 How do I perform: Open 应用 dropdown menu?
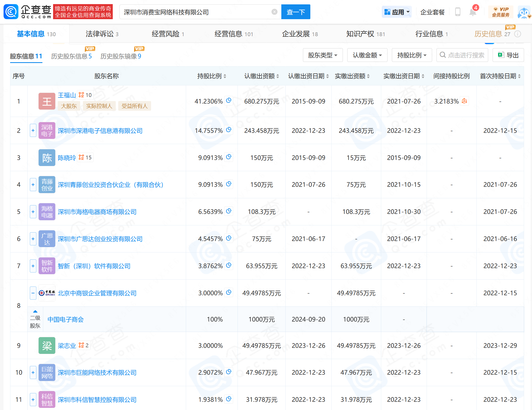tap(397, 12)
